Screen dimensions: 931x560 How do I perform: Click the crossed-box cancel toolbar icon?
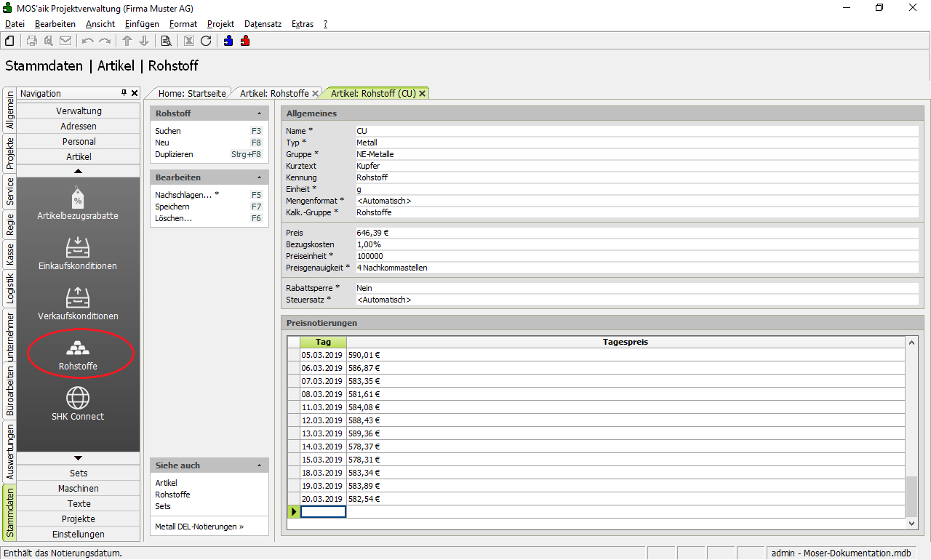(189, 41)
